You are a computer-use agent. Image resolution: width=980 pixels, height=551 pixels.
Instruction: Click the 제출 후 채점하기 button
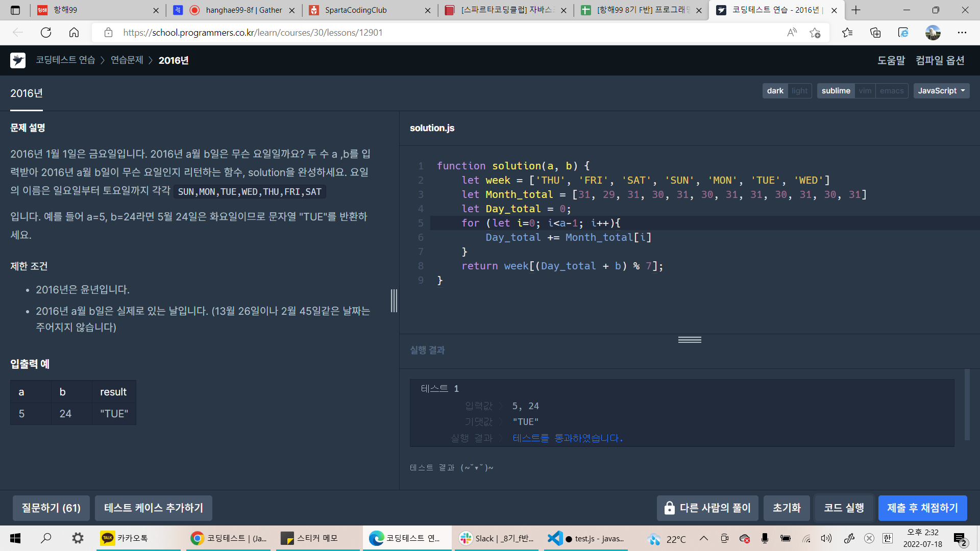(x=922, y=508)
